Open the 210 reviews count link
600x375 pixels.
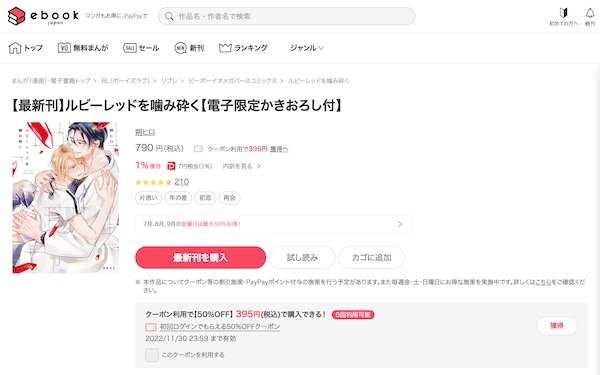pyautogui.click(x=182, y=182)
